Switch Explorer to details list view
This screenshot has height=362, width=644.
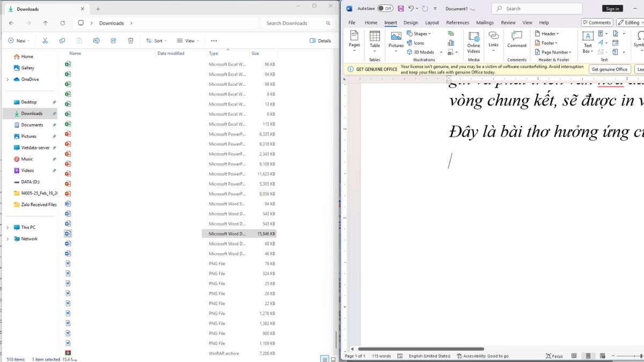[325, 359]
